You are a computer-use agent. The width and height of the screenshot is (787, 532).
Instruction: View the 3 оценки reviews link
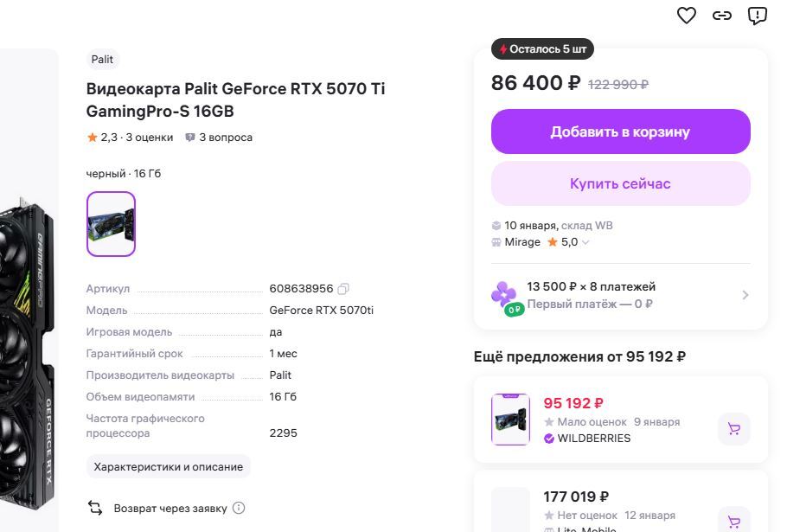click(149, 138)
